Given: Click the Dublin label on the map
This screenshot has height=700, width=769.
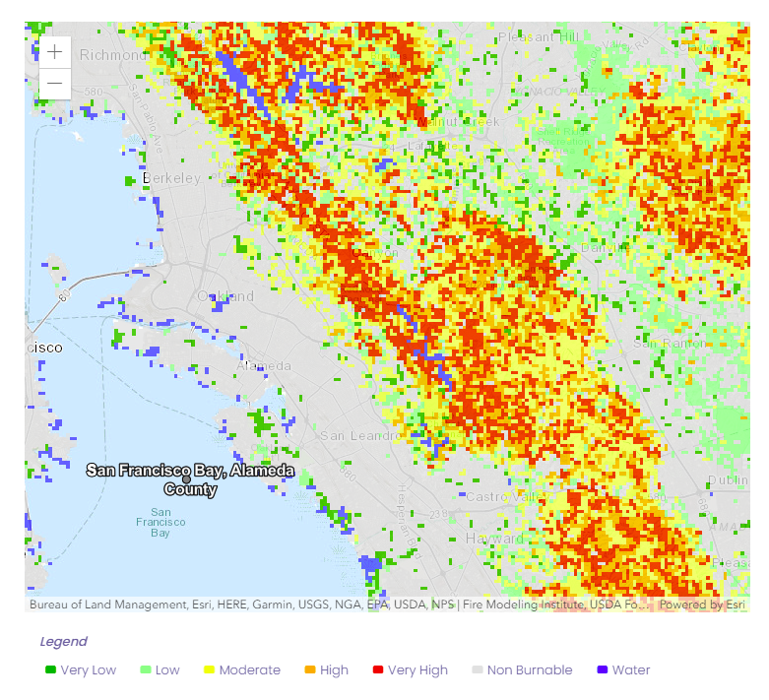Looking at the screenshot, I should [x=728, y=480].
